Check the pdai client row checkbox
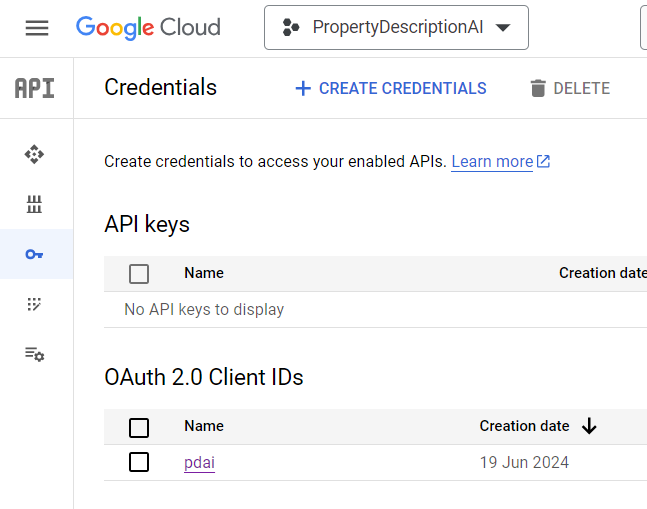The width and height of the screenshot is (647, 509). click(139, 462)
